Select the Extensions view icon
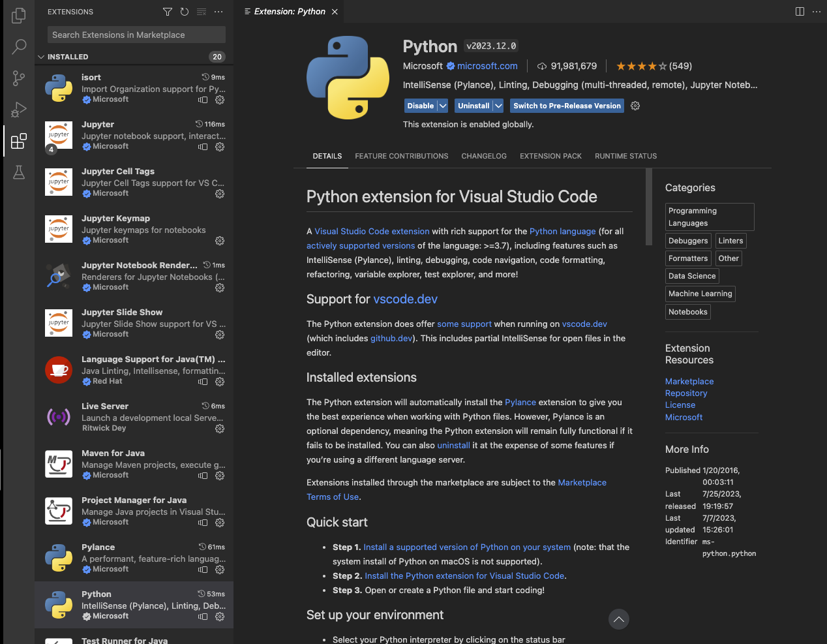 [x=19, y=141]
